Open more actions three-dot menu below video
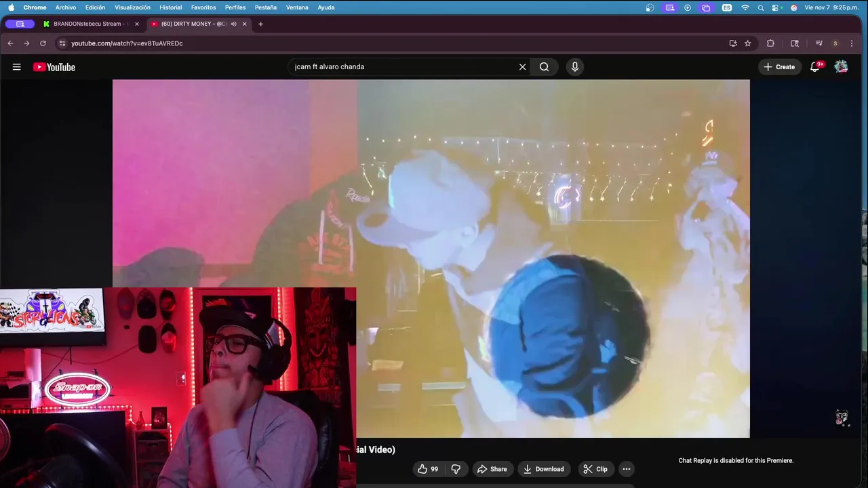Screen dimensions: 868x488 coord(627,469)
